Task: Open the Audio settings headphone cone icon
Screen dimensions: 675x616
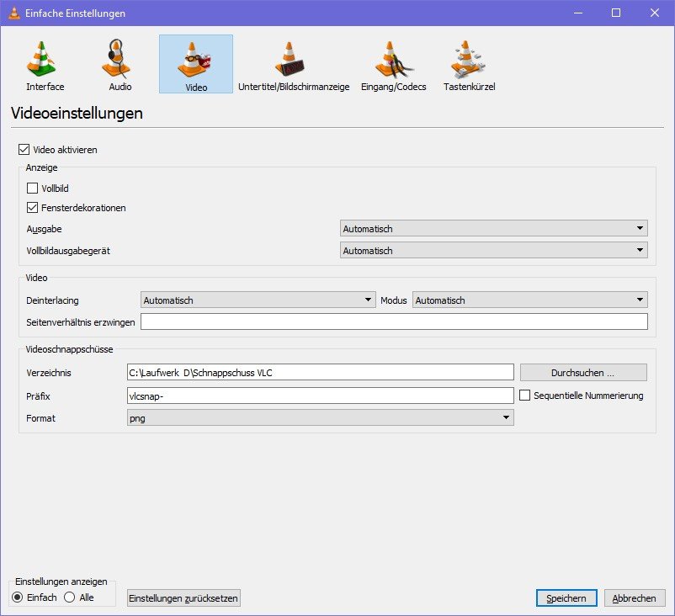Action: tap(117, 59)
